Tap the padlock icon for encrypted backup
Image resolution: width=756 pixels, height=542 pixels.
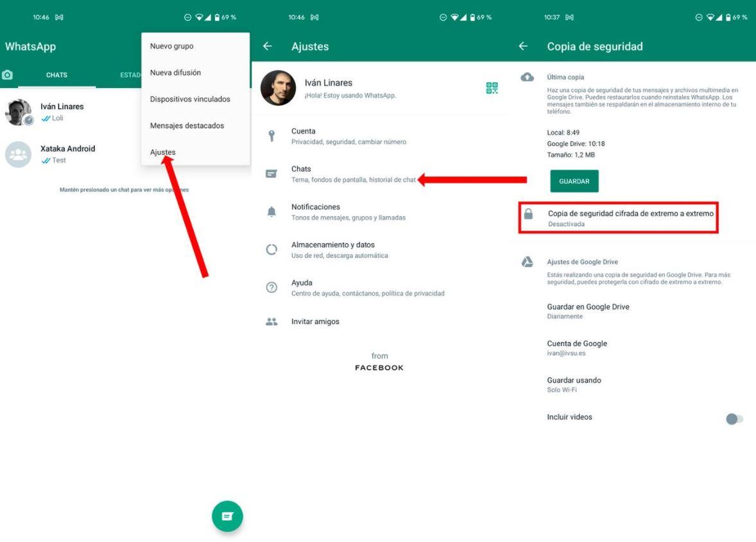point(528,214)
